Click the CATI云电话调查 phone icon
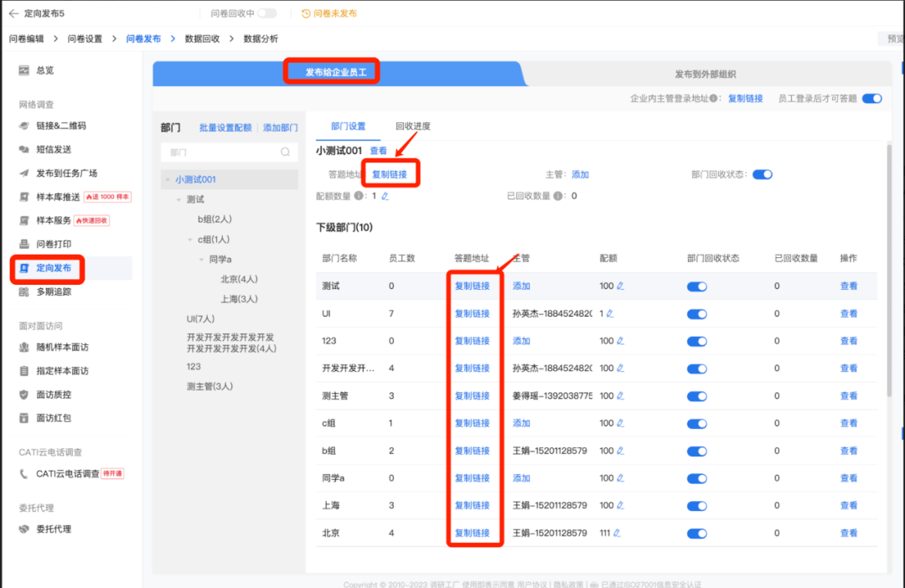This screenshot has width=905, height=588. click(23, 474)
